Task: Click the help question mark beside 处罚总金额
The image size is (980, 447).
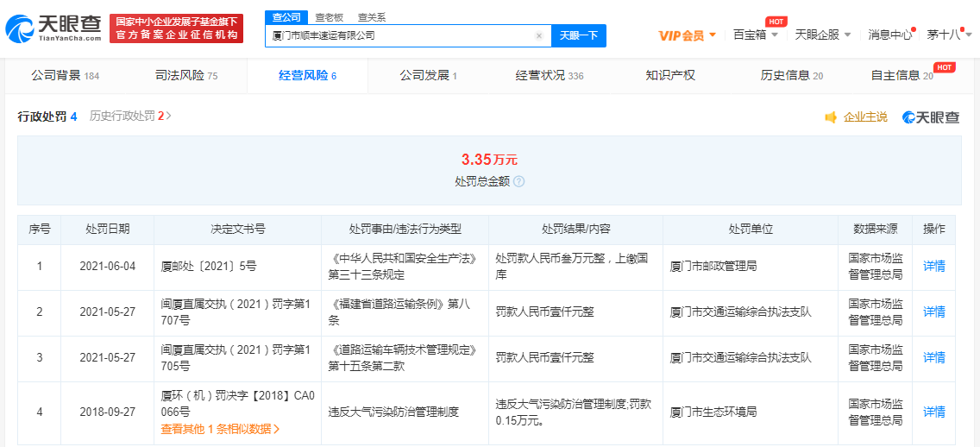Action: 518,181
